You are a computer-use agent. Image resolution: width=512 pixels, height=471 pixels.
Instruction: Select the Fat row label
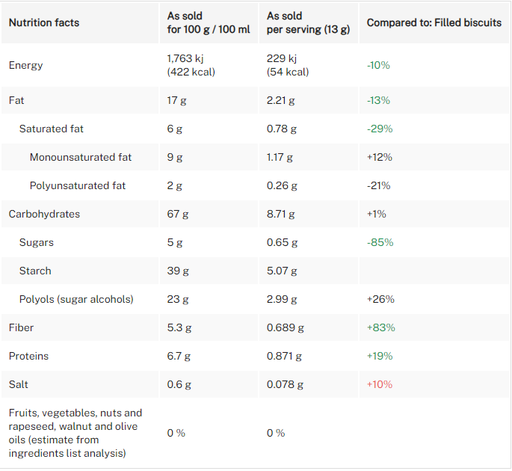(16, 100)
